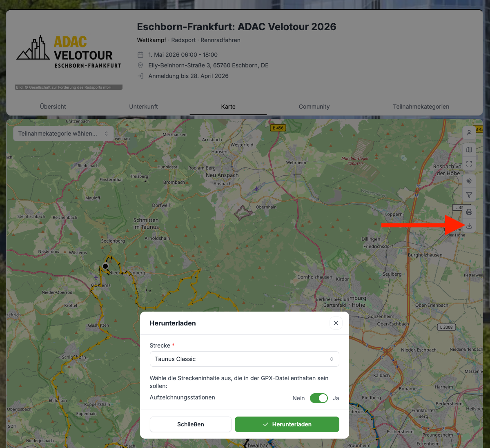Click the download icon on map toolbar
The height and width of the screenshot is (448, 490).
point(469,226)
